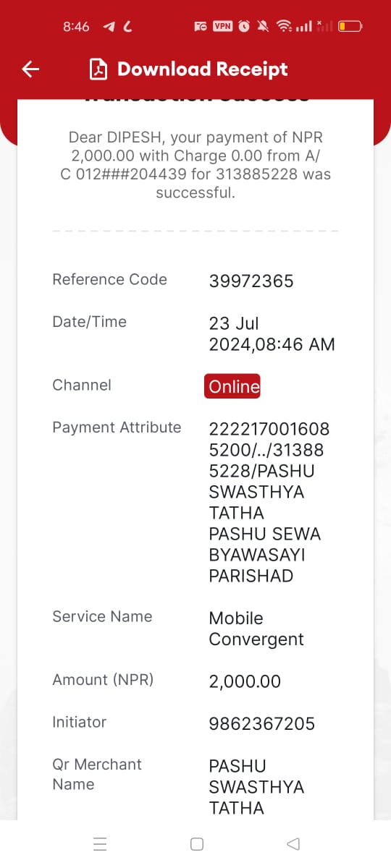Tap the Download Receipt label
Screen dimensions: 391x868
point(202,69)
